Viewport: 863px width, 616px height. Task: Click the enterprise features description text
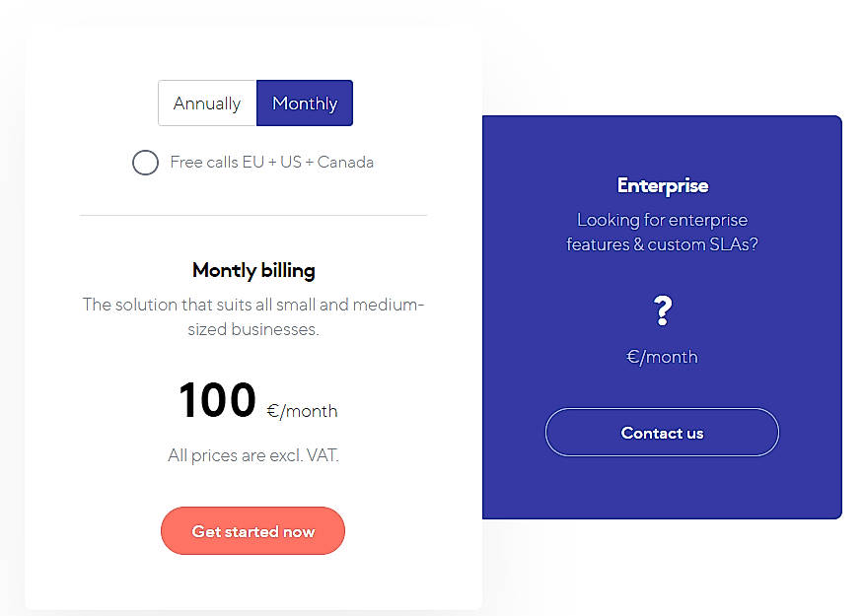[662, 232]
